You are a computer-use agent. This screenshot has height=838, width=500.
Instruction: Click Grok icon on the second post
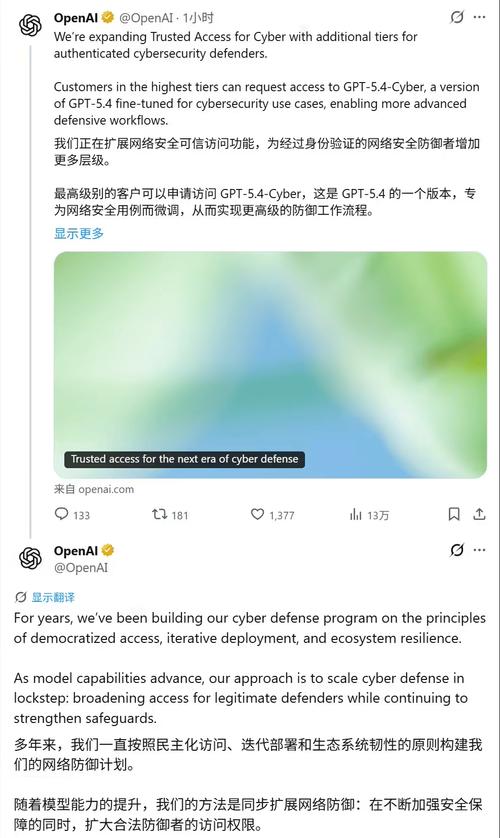pyautogui.click(x=456, y=549)
